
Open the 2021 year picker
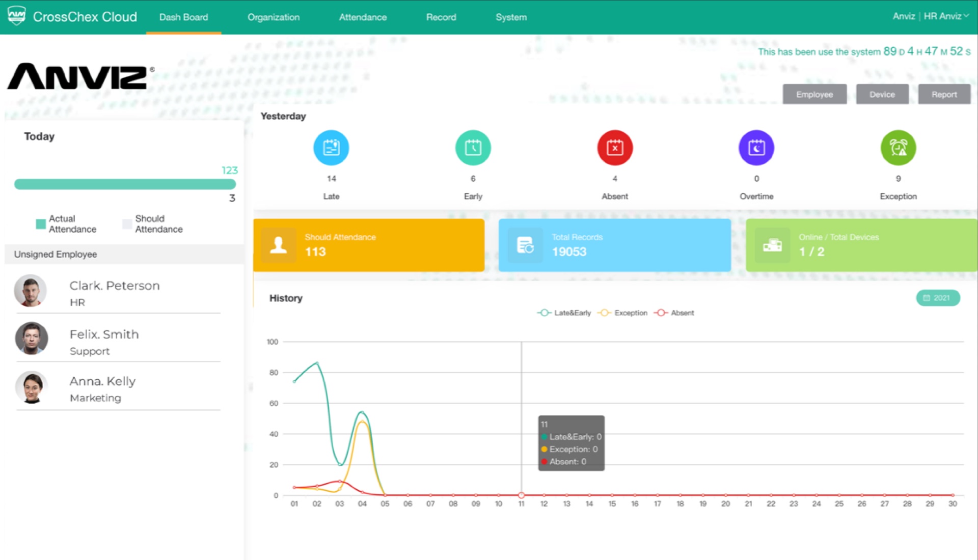tap(937, 298)
